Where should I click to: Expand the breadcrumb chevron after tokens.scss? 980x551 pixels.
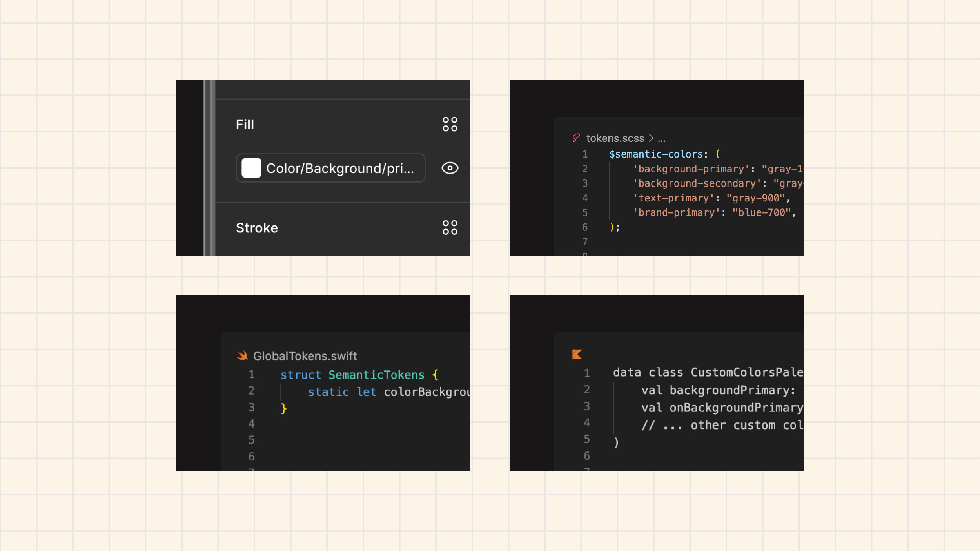coord(651,138)
